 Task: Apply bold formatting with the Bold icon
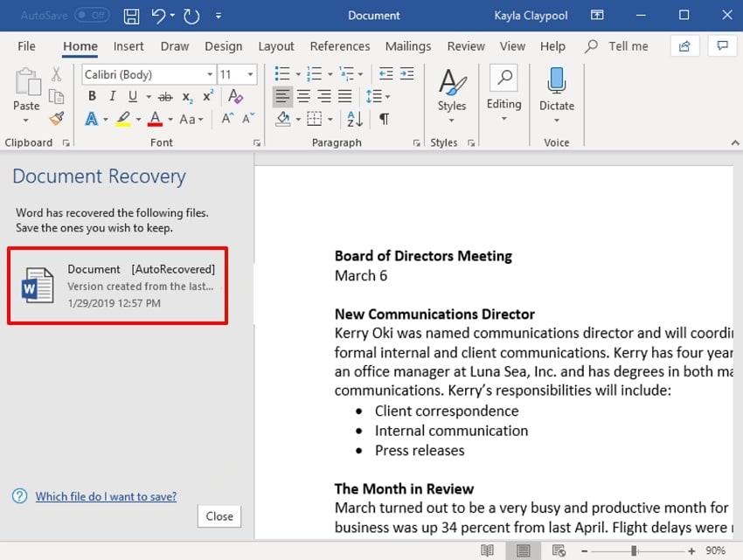pos(92,96)
